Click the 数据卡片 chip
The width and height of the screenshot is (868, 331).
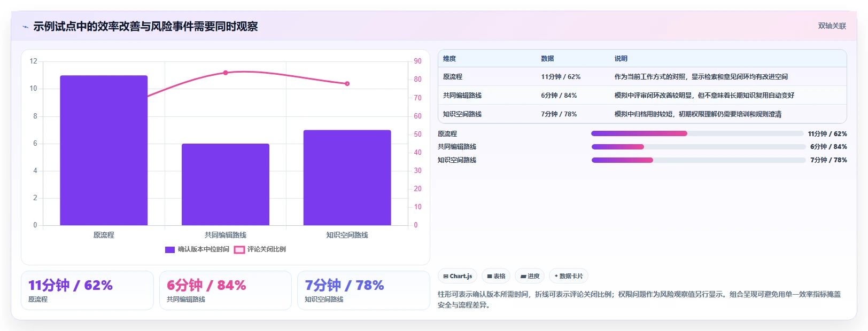coord(569,276)
